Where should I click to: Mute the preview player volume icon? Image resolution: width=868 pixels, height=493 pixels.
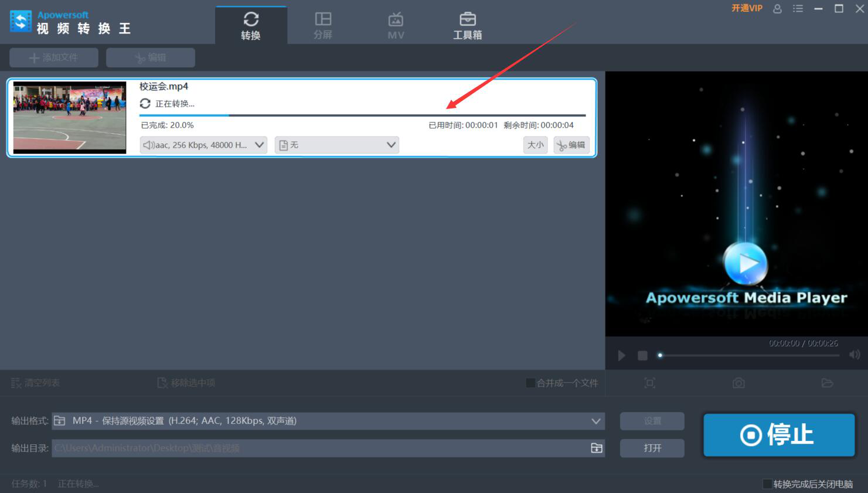coord(855,355)
